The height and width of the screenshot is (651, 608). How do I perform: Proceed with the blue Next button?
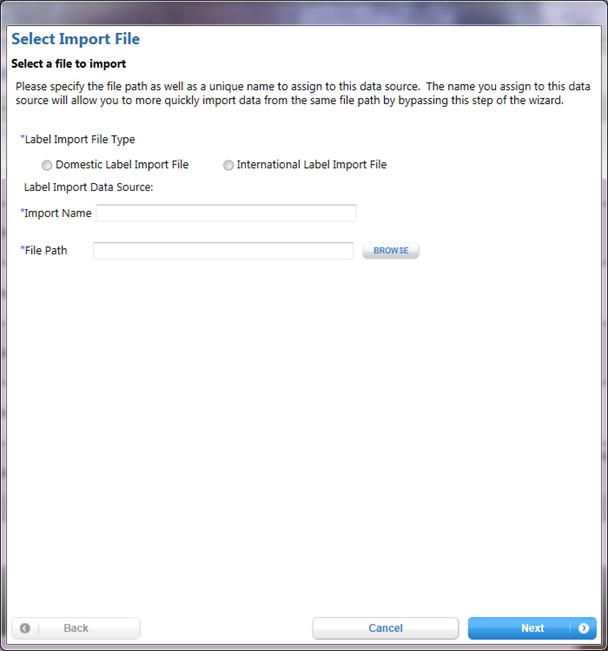(532, 628)
